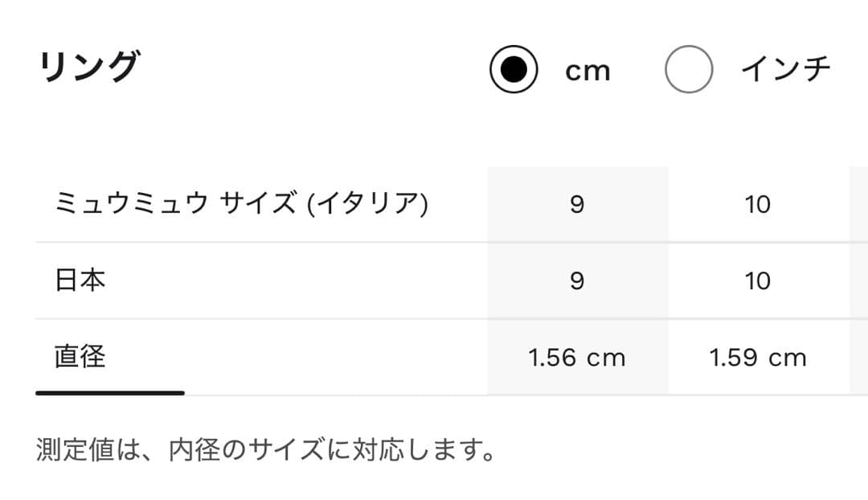
Task: Select size 10 in the Miu Miu row
Action: (x=757, y=203)
